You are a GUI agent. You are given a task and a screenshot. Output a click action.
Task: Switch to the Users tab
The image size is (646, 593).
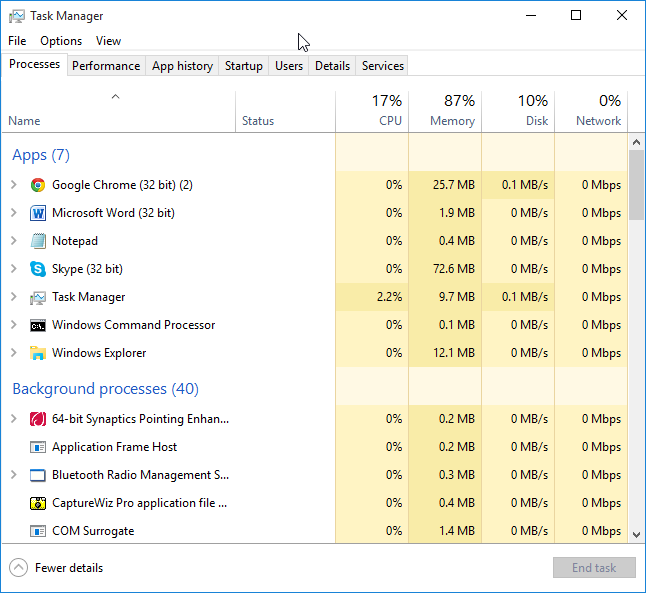pos(289,66)
